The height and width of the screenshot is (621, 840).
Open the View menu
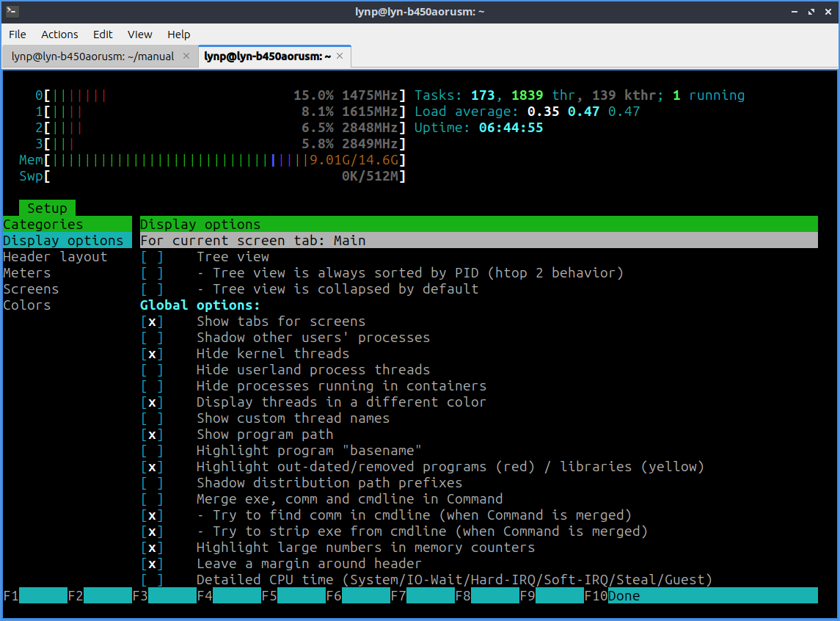pyautogui.click(x=139, y=34)
